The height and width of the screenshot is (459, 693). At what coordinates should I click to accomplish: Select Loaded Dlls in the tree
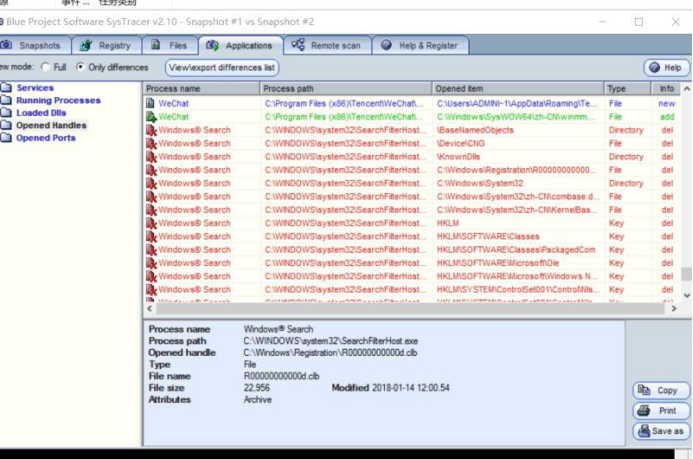click(x=41, y=113)
